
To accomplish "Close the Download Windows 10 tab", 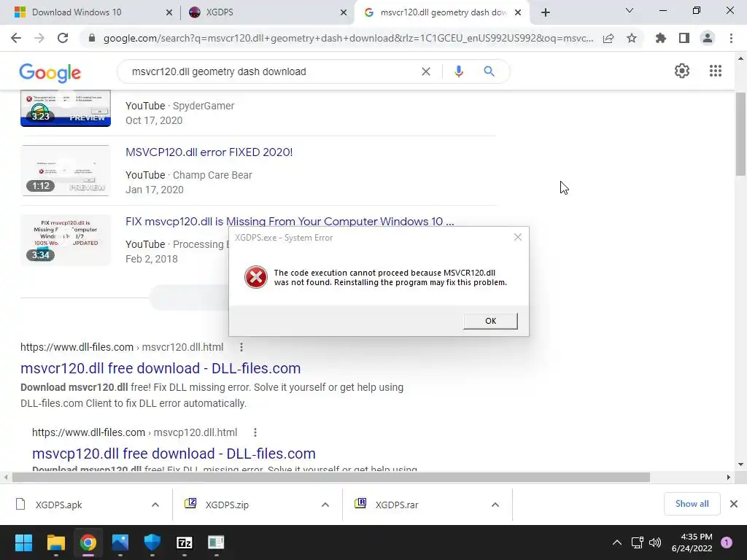I will (169, 13).
